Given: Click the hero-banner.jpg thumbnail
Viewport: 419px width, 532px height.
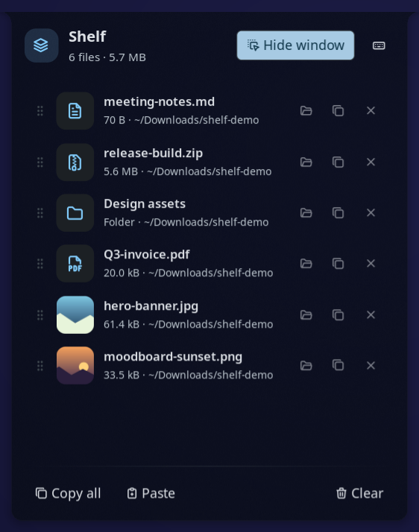Looking at the screenshot, I should (x=75, y=315).
